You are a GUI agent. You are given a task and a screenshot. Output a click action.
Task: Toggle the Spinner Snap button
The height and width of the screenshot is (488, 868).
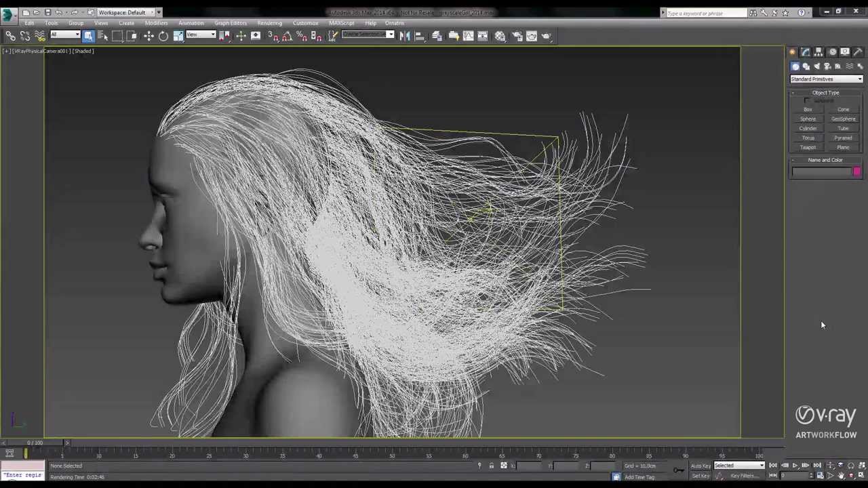click(316, 36)
